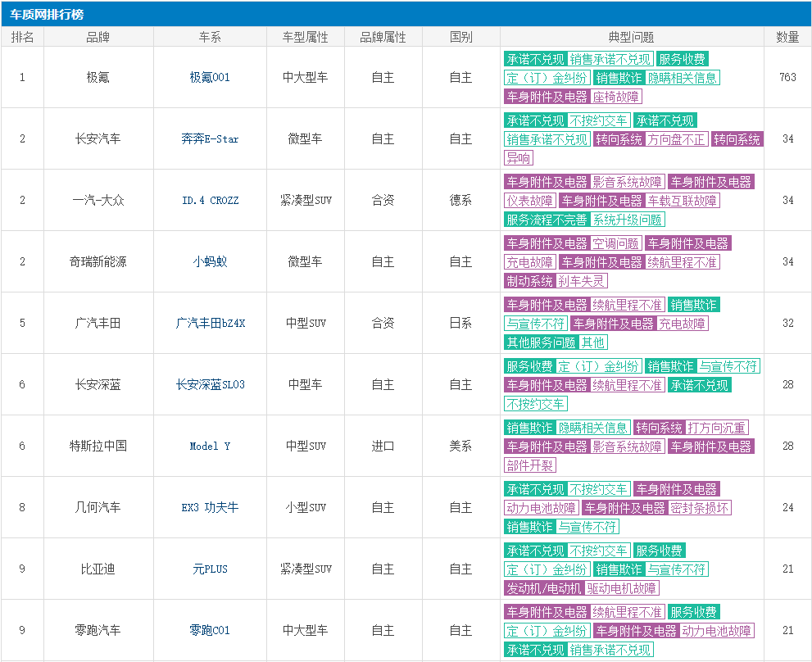Click the 763 complaint count

coord(787,77)
